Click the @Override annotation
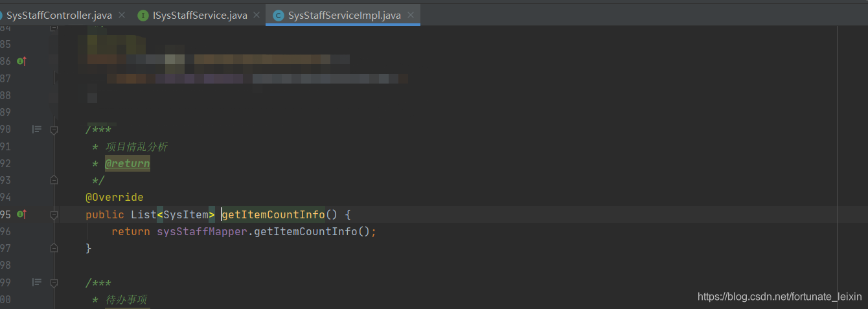Screen dimensions: 868x309 point(114,197)
